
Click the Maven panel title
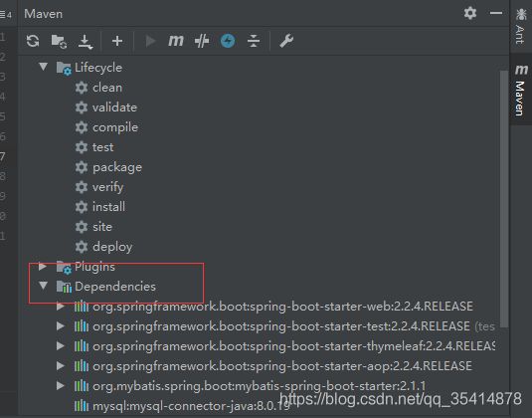pyautogui.click(x=44, y=14)
